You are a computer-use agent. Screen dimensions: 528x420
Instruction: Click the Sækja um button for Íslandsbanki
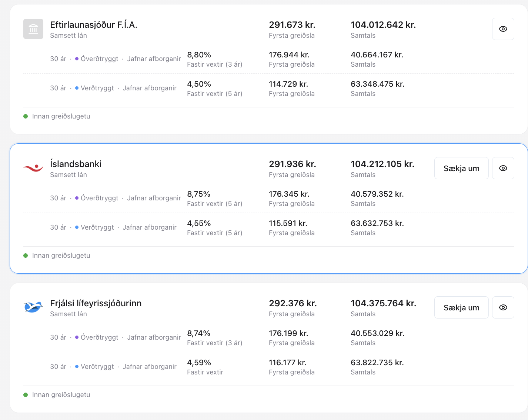[461, 168]
